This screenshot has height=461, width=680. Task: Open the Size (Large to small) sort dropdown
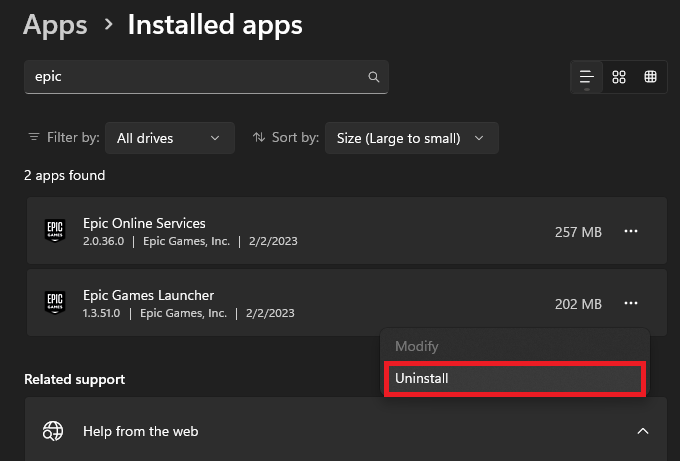coord(412,138)
